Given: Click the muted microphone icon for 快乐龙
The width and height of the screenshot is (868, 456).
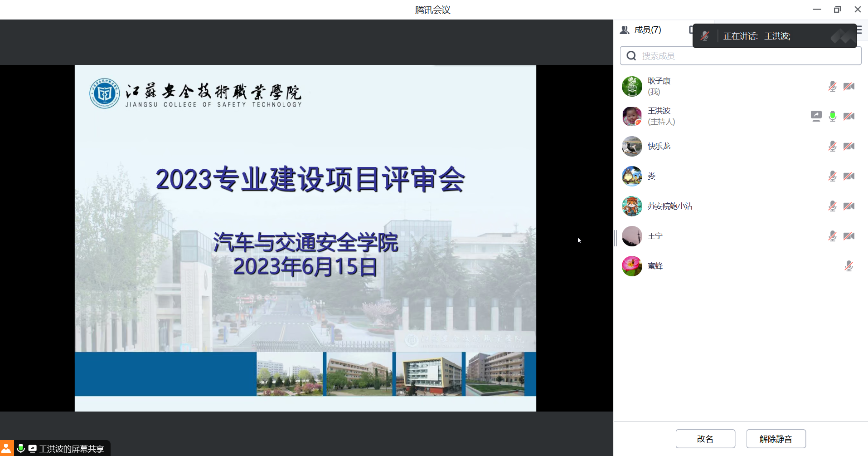Looking at the screenshot, I should tap(832, 146).
